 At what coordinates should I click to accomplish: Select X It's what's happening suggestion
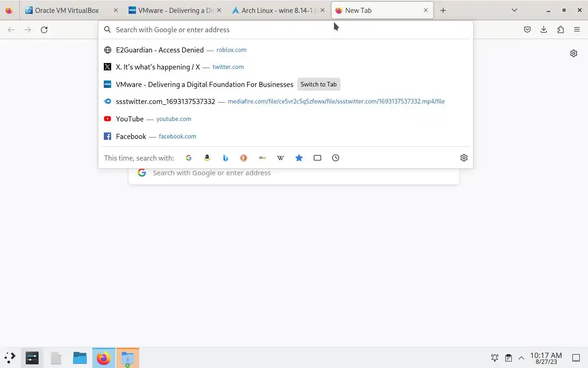tap(286, 67)
